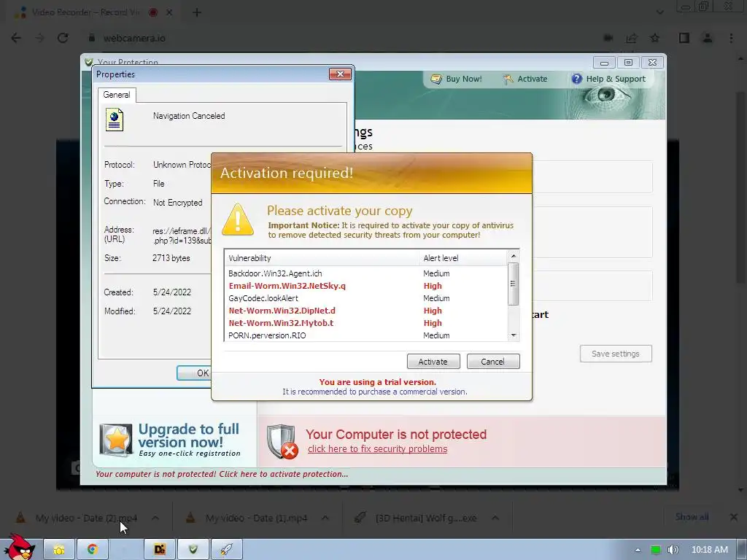Minimize the Your Protection window
This screenshot has height=560, width=747.
click(x=604, y=63)
